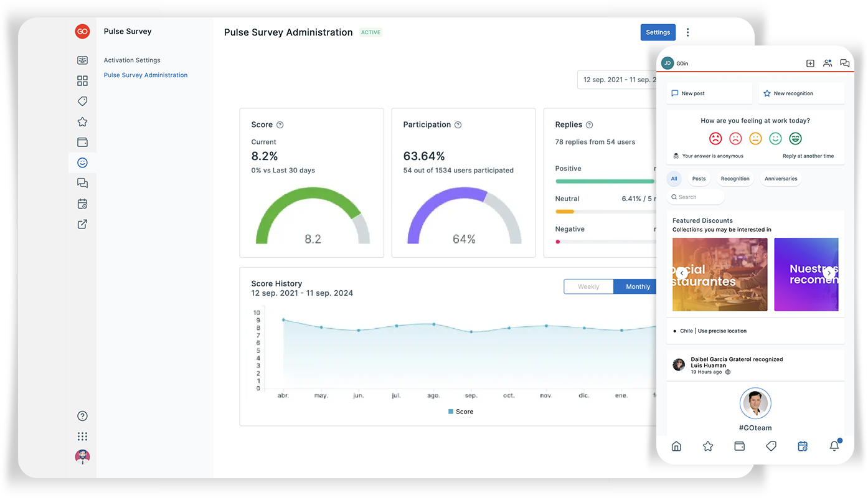
Task: Open the help question mark sidebar icon
Action: (x=82, y=416)
